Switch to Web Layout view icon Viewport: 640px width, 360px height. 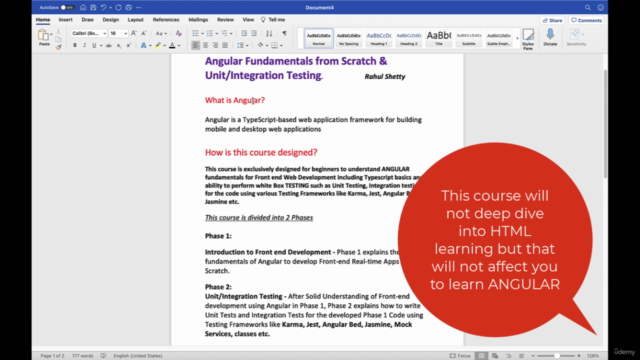pos(495,356)
